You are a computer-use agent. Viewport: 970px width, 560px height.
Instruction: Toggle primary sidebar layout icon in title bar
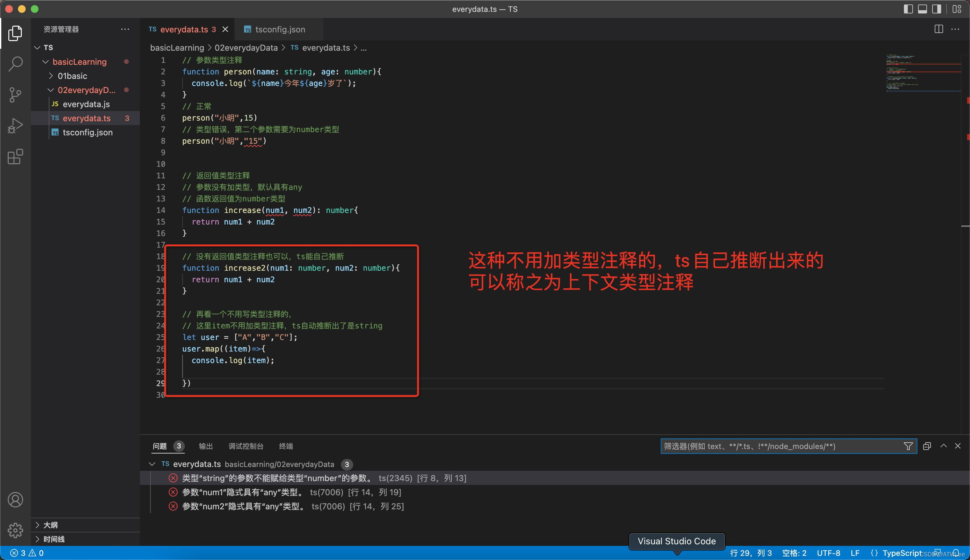tap(908, 9)
